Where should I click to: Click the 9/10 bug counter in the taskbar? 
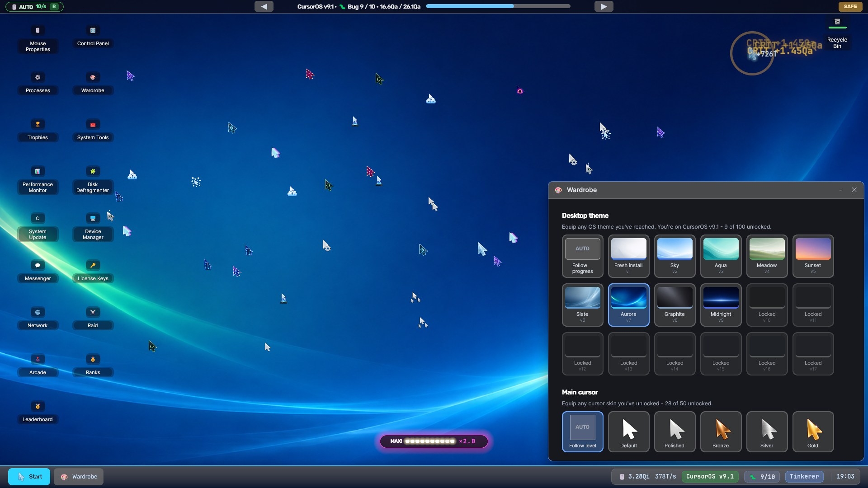click(x=762, y=477)
